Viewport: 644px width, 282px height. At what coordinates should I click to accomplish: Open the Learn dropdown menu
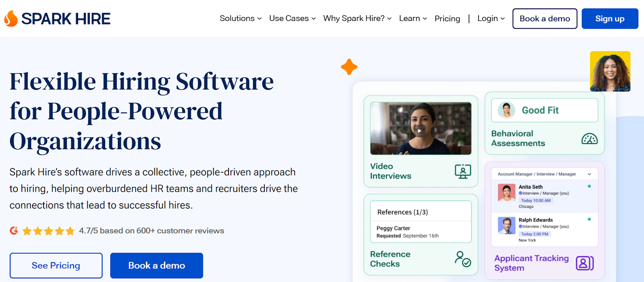tap(413, 19)
